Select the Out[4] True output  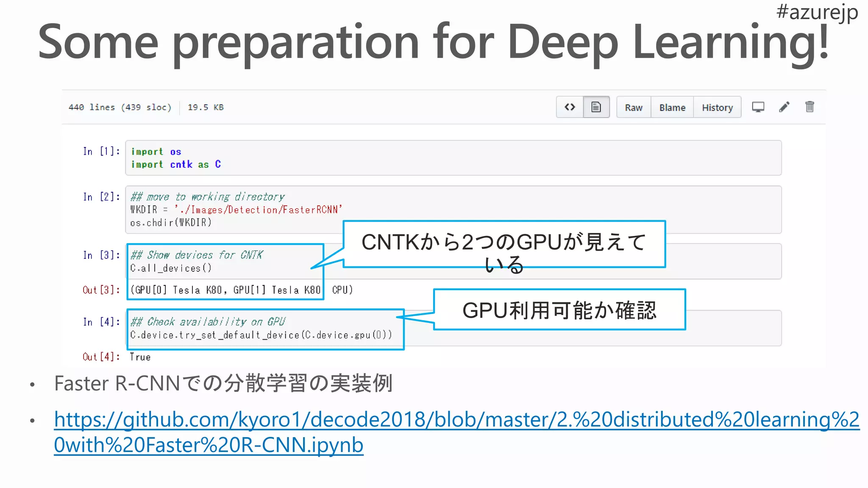click(x=140, y=357)
